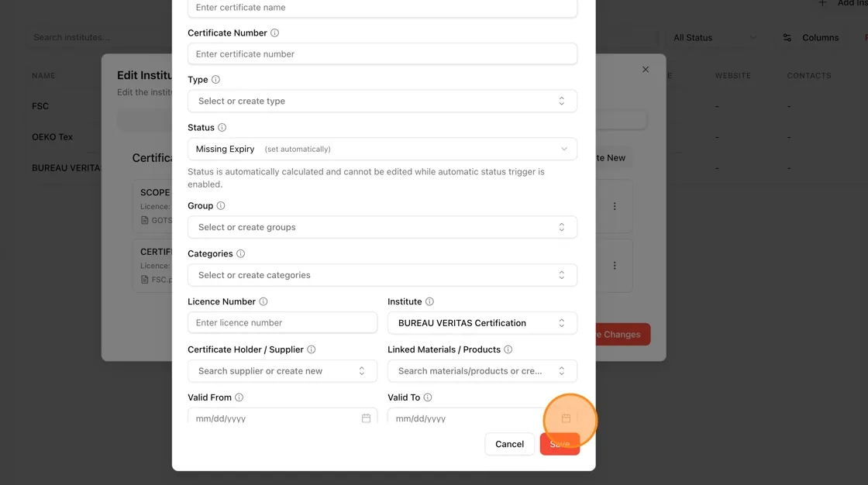Click the red Save button
This screenshot has height=485, width=868.
point(560,444)
